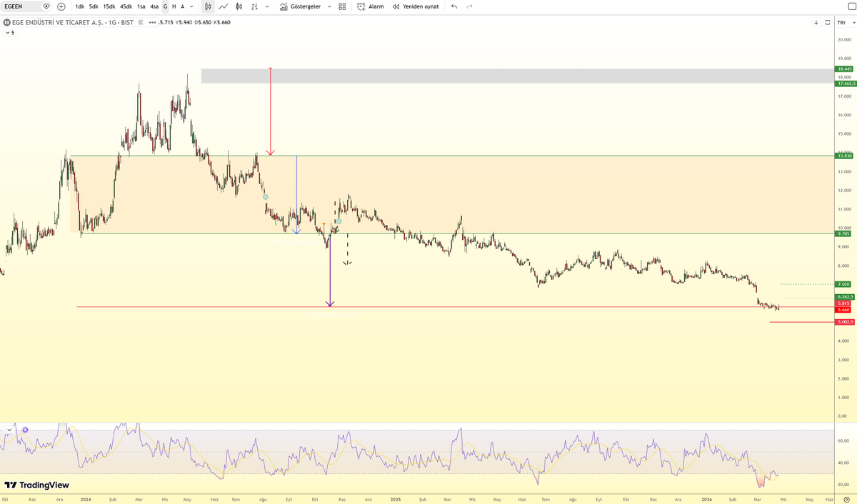Select the 45dk timeframe

[126, 6]
